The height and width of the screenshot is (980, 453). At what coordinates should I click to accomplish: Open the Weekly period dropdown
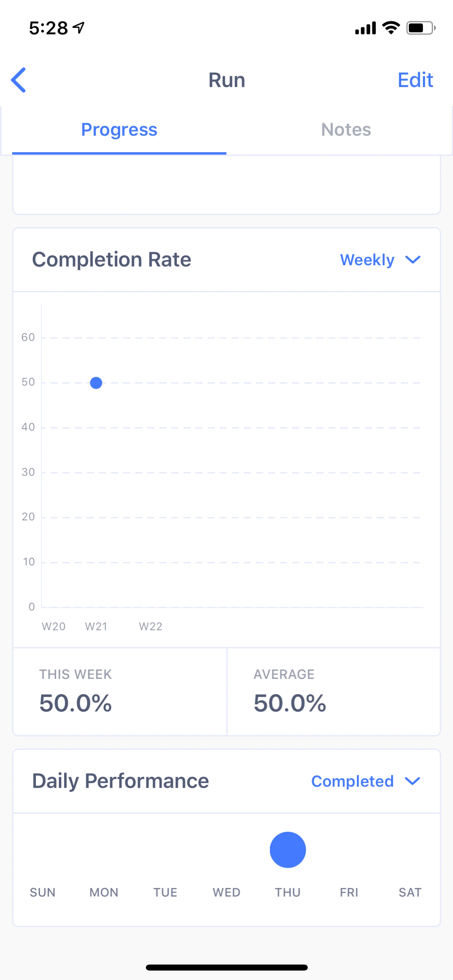tap(367, 260)
